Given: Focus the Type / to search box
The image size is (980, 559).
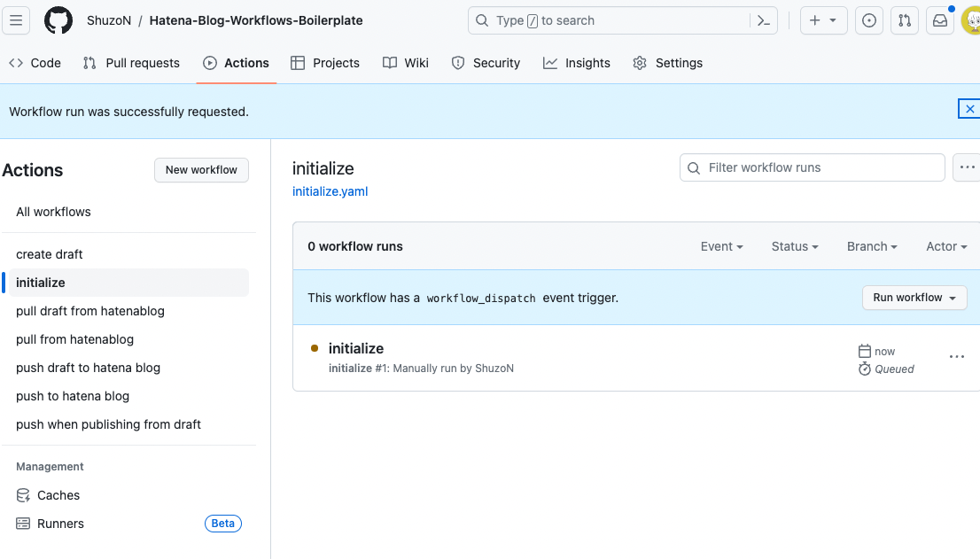Looking at the screenshot, I should click(x=623, y=20).
